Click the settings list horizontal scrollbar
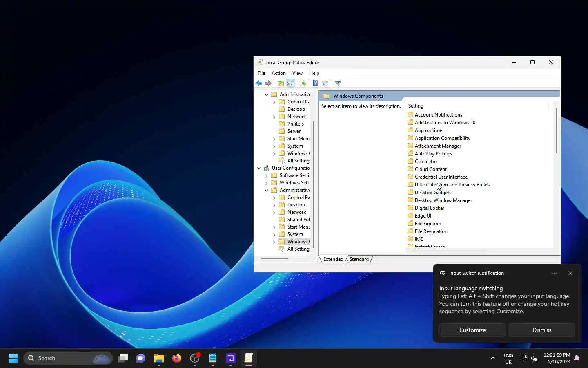Viewport: 588px width, 368px height. [x=450, y=251]
